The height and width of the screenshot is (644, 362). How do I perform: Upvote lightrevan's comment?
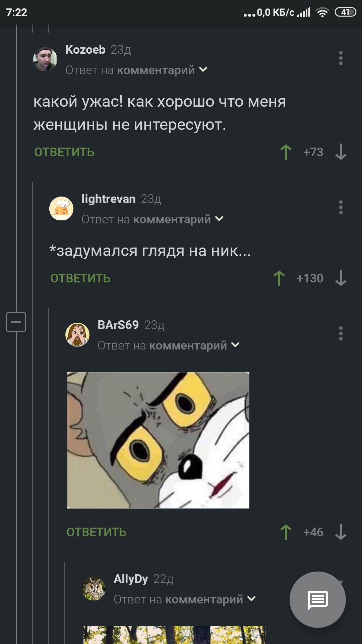click(279, 278)
